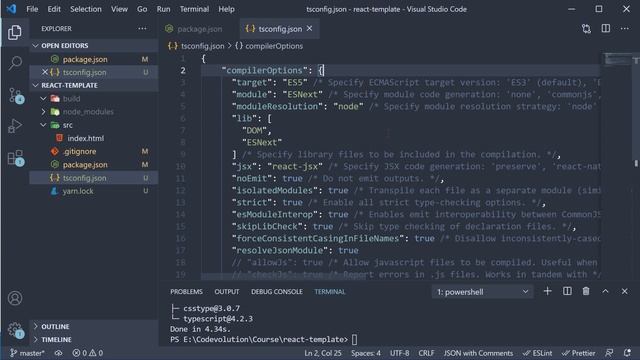640x360 pixels.
Task: Switch to the Debug Console tab
Action: (x=277, y=292)
